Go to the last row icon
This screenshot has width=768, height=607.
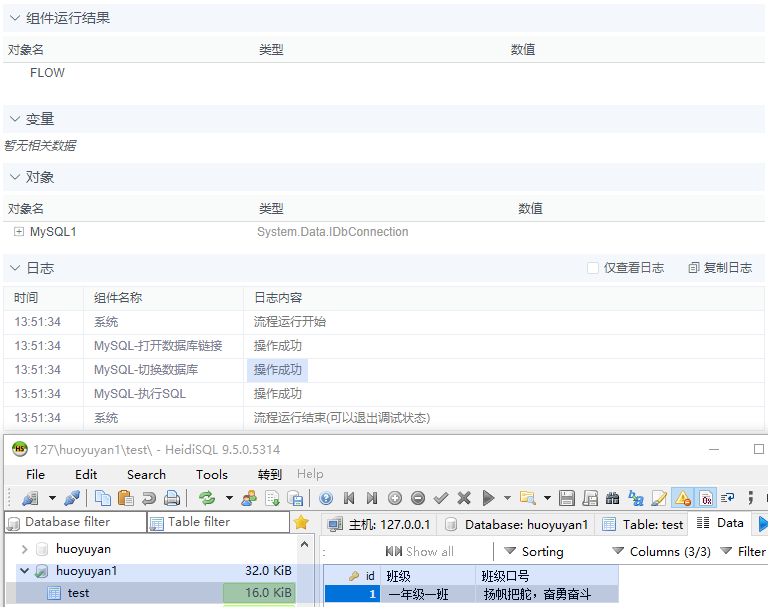pyautogui.click(x=372, y=498)
